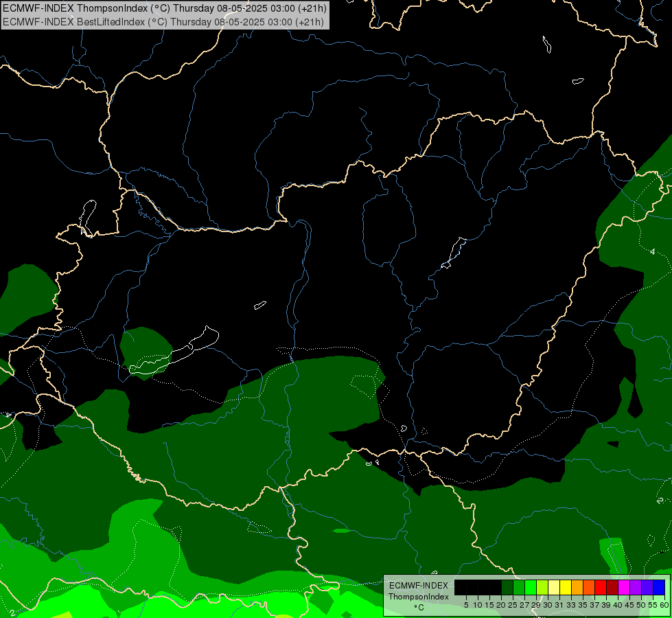The height and width of the screenshot is (618, 672).
Task: Pick the orange-red 35–37 legend swatch
Action: pos(589,587)
